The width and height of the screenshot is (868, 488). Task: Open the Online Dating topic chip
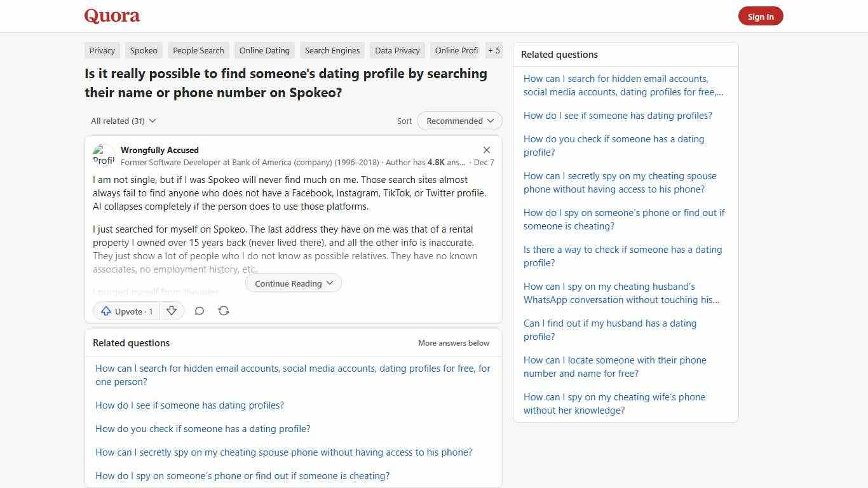pos(264,50)
